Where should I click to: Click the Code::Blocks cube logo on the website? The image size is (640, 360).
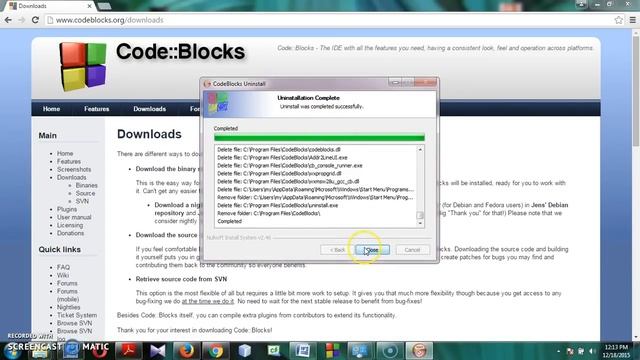[83, 67]
